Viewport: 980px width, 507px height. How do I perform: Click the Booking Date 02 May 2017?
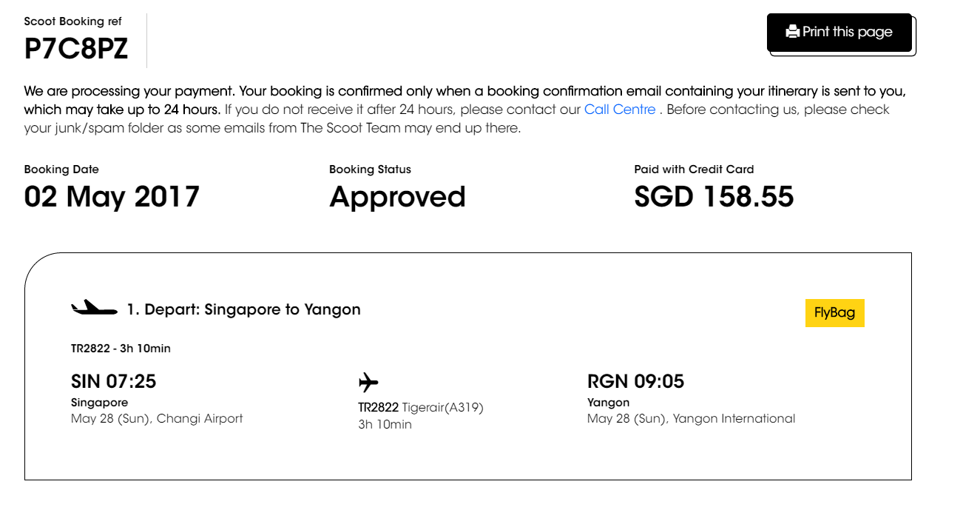coord(112,197)
